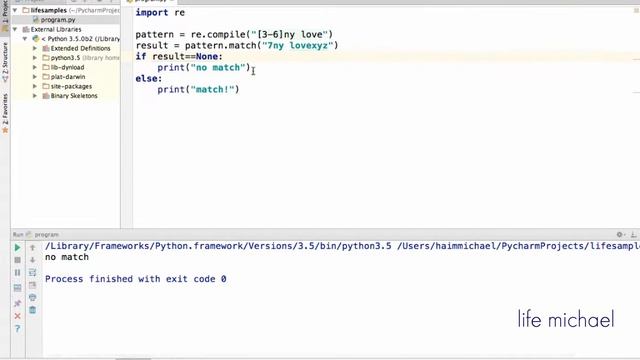This screenshot has width=640, height=360.
Task: Pin the Run tab icon
Action: click(17, 303)
